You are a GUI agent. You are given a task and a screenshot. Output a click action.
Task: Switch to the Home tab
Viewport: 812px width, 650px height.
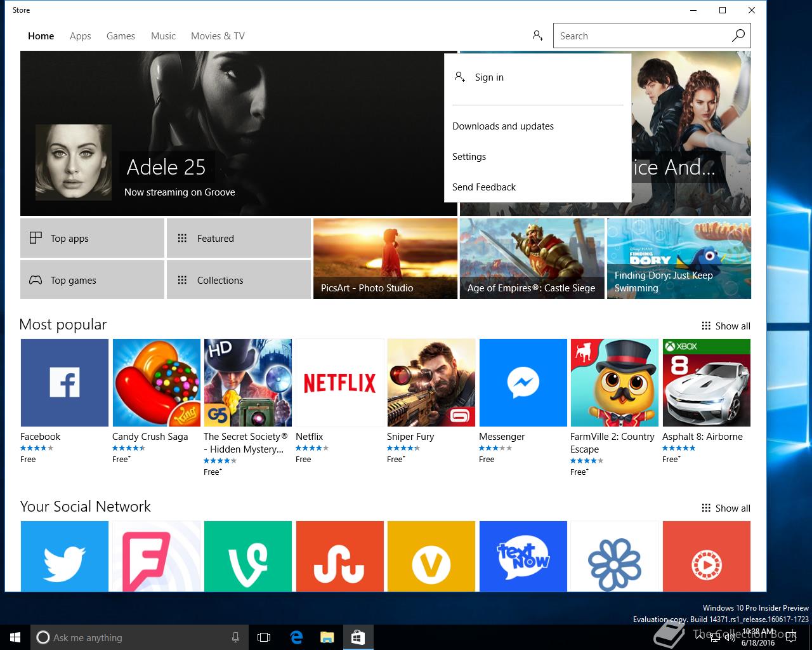click(x=41, y=36)
